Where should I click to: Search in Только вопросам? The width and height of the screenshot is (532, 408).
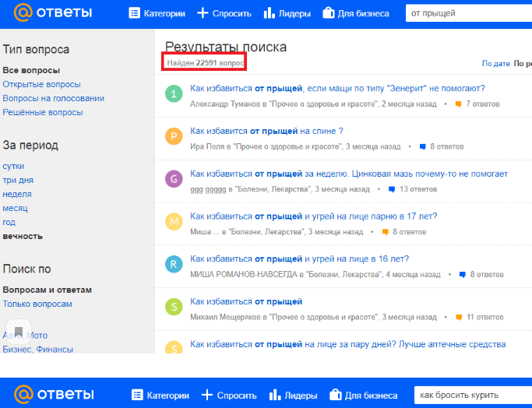pyautogui.click(x=37, y=304)
